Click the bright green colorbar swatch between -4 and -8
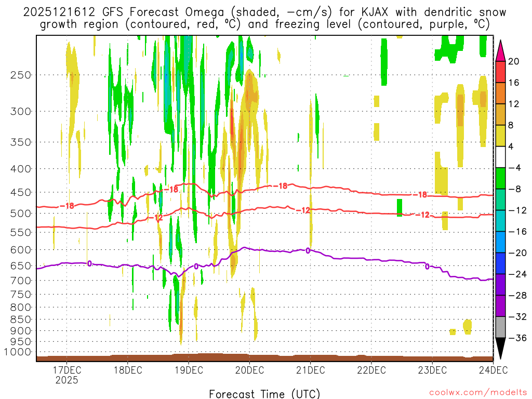The height and width of the screenshot is (399, 532). pos(500,178)
